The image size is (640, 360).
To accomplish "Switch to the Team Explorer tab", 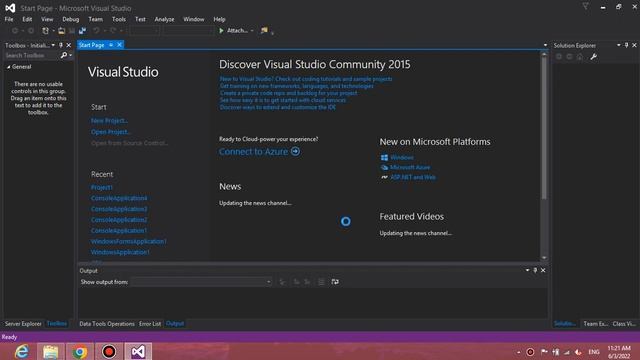I will click(x=596, y=324).
